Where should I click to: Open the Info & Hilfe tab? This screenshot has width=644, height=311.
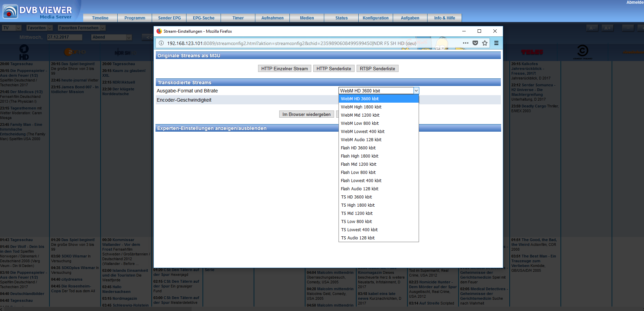coord(445,18)
